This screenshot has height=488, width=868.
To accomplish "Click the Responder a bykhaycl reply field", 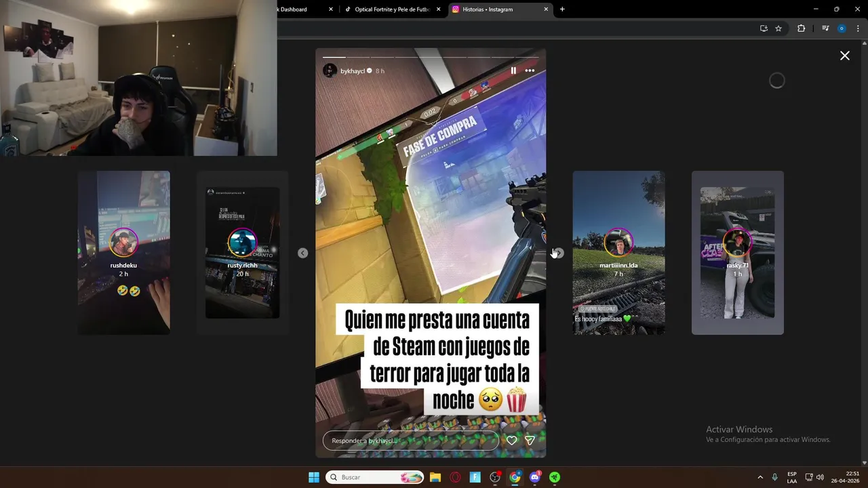I will pyautogui.click(x=411, y=441).
